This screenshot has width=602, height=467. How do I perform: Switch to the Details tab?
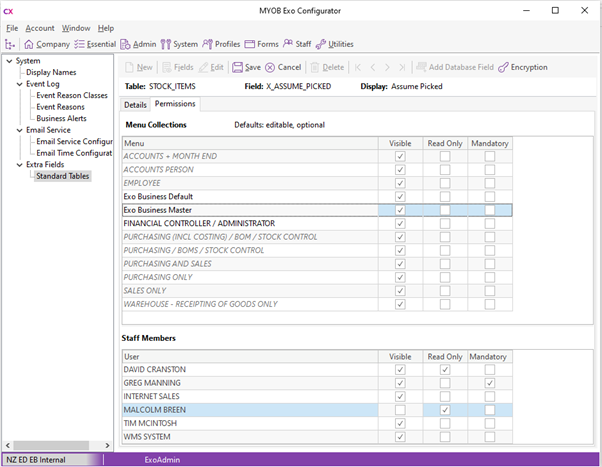(135, 105)
